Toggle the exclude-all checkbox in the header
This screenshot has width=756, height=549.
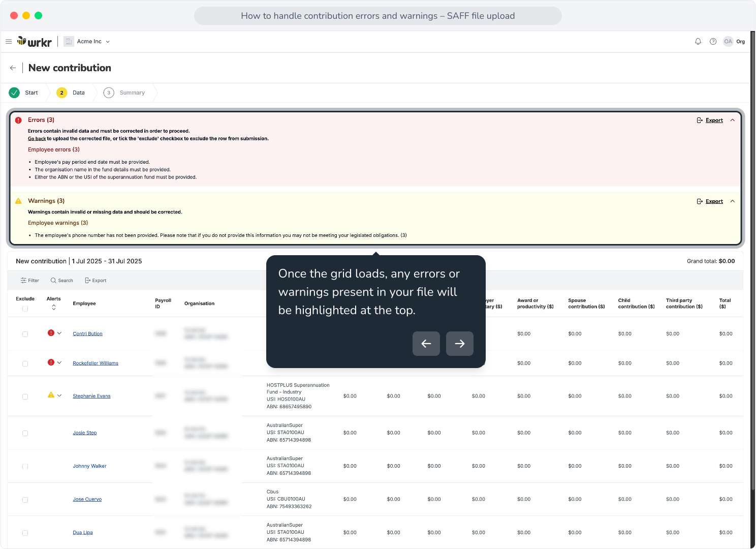(25, 309)
